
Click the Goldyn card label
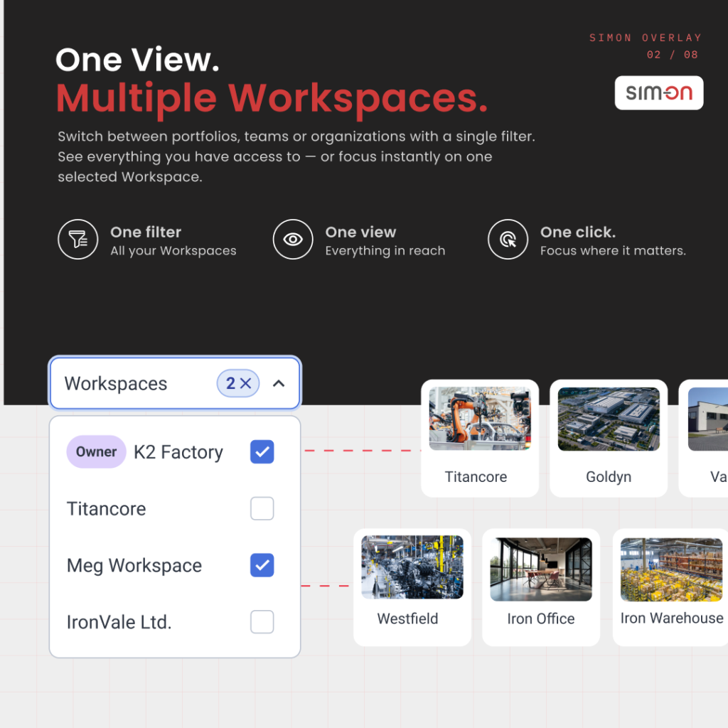pyautogui.click(x=609, y=477)
